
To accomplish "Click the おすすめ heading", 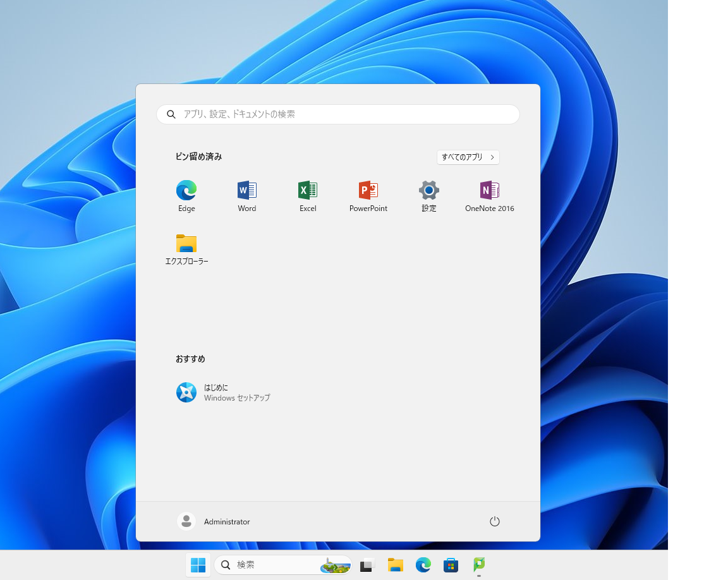I will tap(190, 359).
